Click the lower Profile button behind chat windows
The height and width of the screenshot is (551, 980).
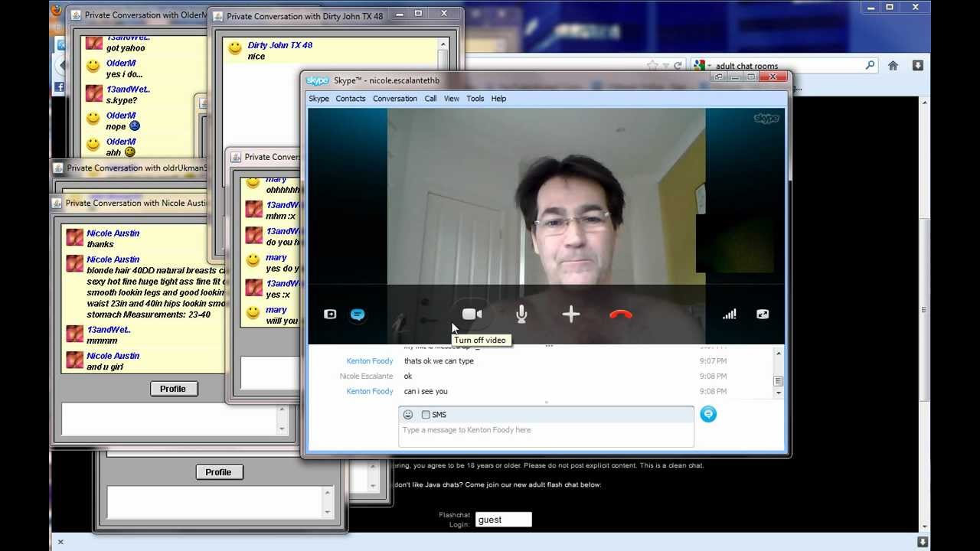218,472
